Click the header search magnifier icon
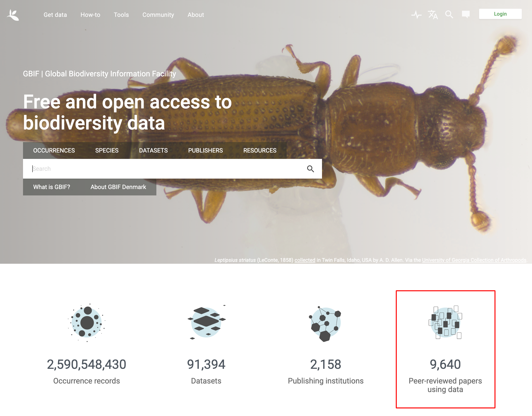 [x=449, y=15]
